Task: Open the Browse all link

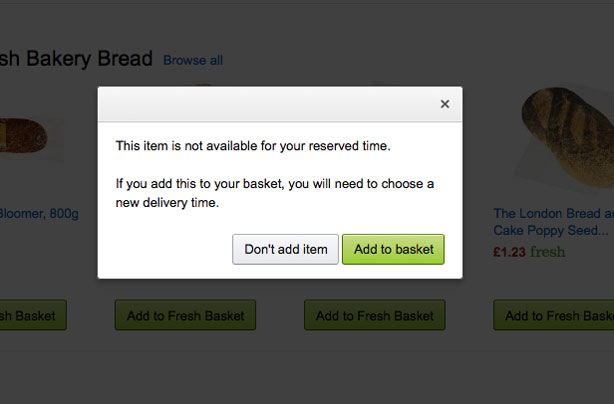Action: (193, 60)
